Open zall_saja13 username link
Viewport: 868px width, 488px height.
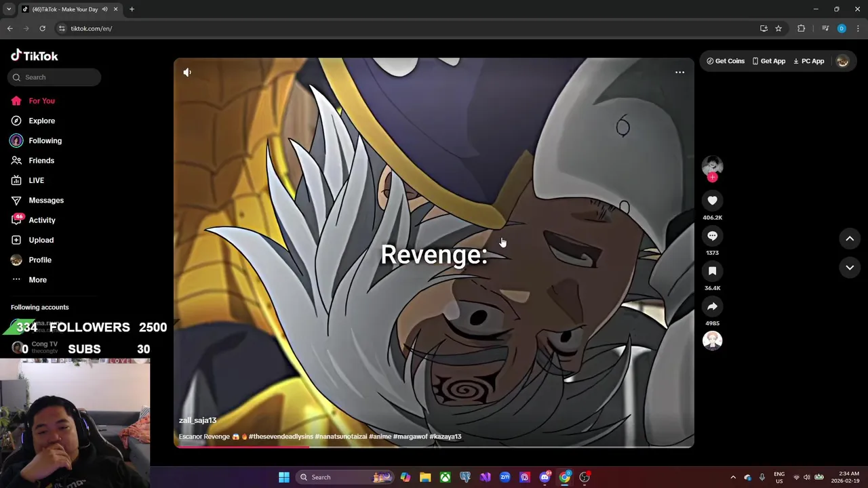click(x=197, y=420)
